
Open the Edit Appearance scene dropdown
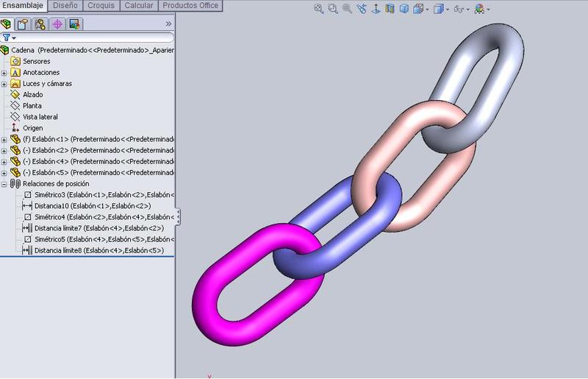482,9
